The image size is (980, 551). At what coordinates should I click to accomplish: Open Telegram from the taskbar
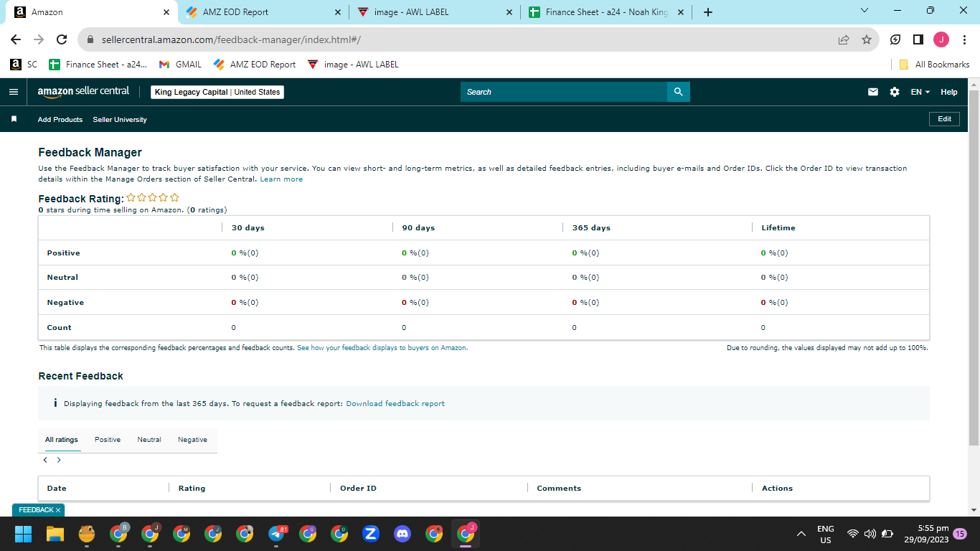(x=277, y=534)
